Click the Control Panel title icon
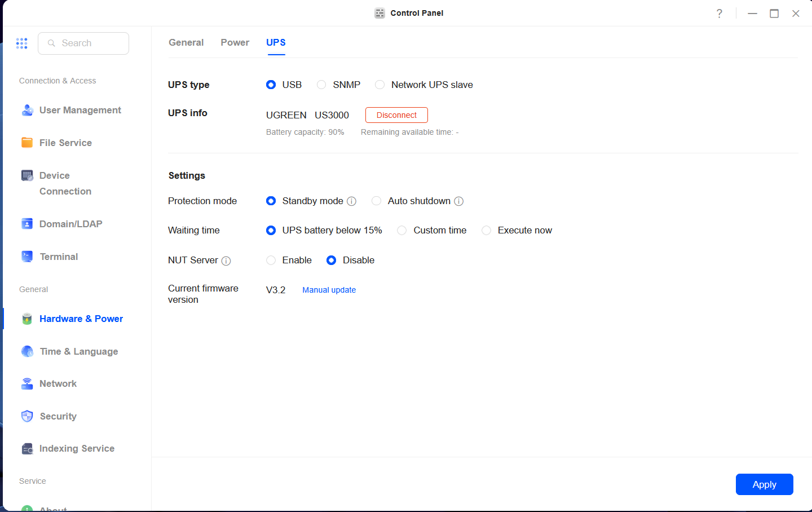Screen dimensions: 812x512 tap(380, 13)
